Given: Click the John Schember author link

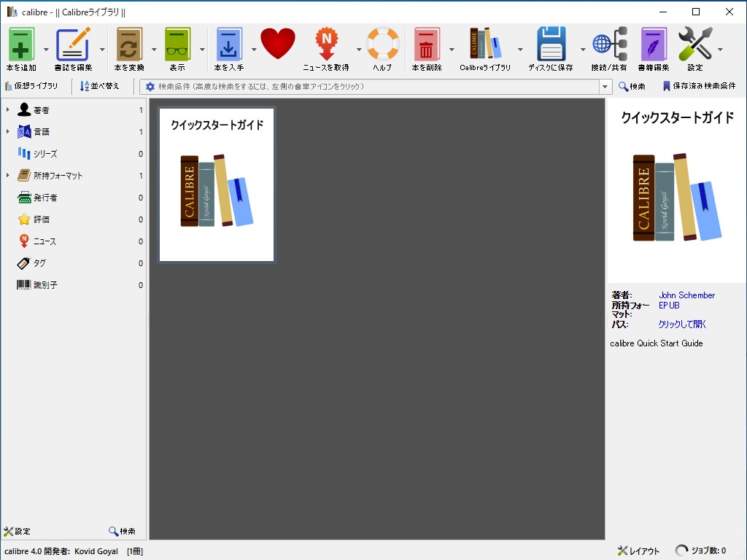Looking at the screenshot, I should point(686,295).
